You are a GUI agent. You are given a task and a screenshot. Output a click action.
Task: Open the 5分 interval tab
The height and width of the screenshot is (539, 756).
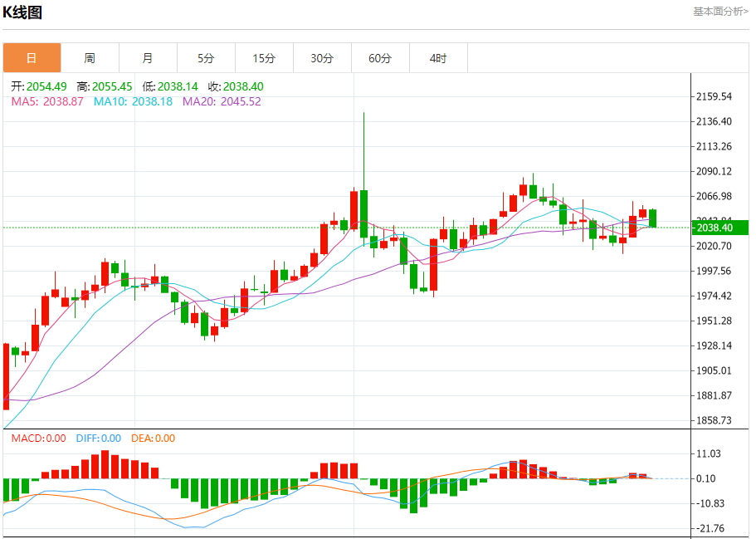click(x=206, y=58)
